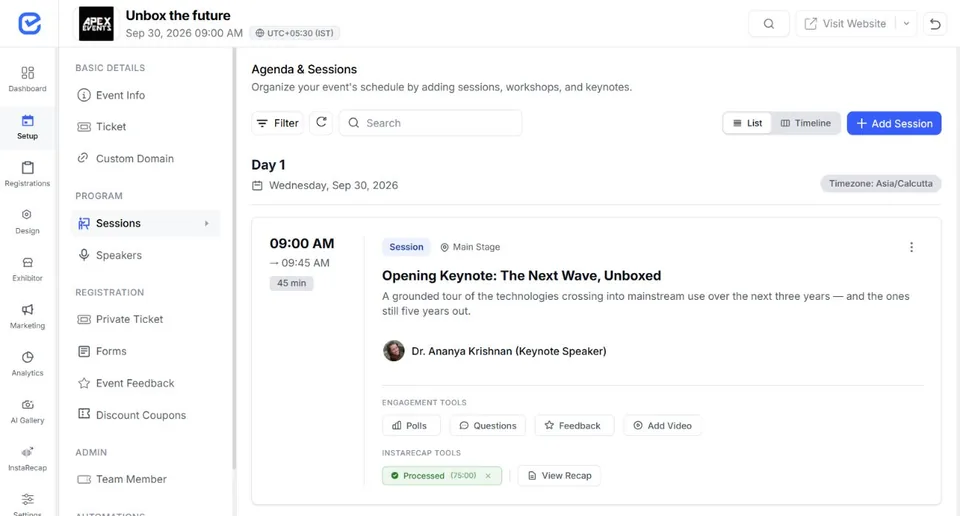Viewport: 960px width, 516px height.
Task: Click the Session type tag
Action: click(406, 247)
